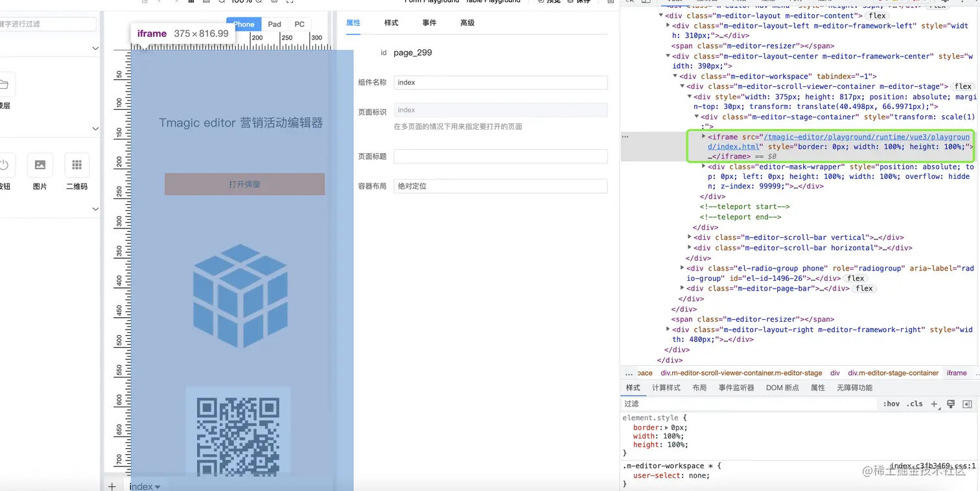Select div.m-editor-stage-container in breadcrumb
This screenshot has height=491, width=980.
click(x=893, y=373)
